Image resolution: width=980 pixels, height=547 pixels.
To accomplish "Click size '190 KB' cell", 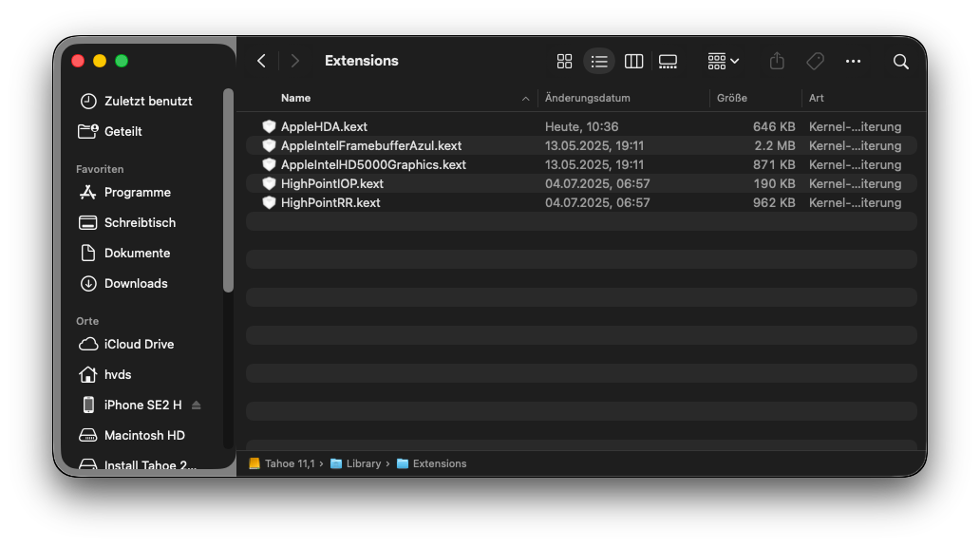I will coord(774,184).
